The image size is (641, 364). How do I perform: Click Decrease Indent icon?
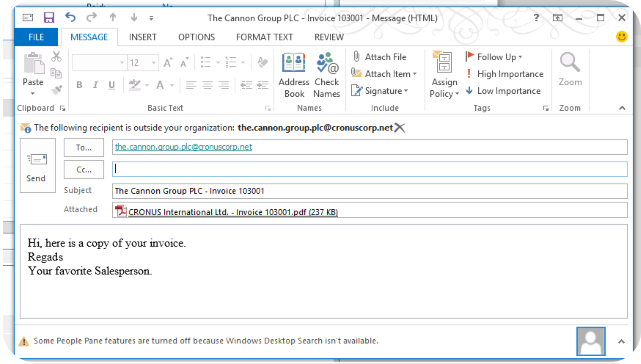click(x=246, y=85)
